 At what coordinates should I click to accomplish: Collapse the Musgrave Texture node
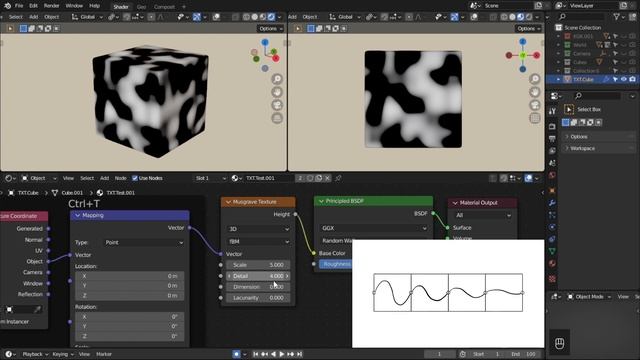(x=228, y=202)
